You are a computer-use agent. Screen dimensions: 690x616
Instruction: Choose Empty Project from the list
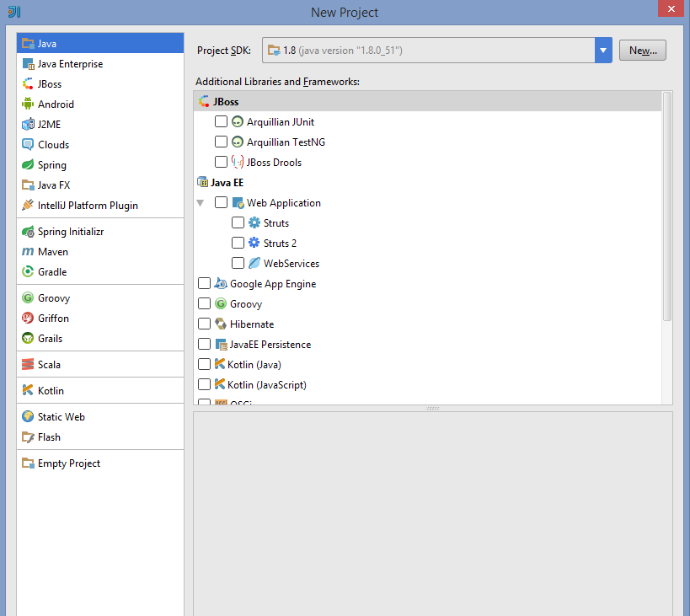[100, 463]
